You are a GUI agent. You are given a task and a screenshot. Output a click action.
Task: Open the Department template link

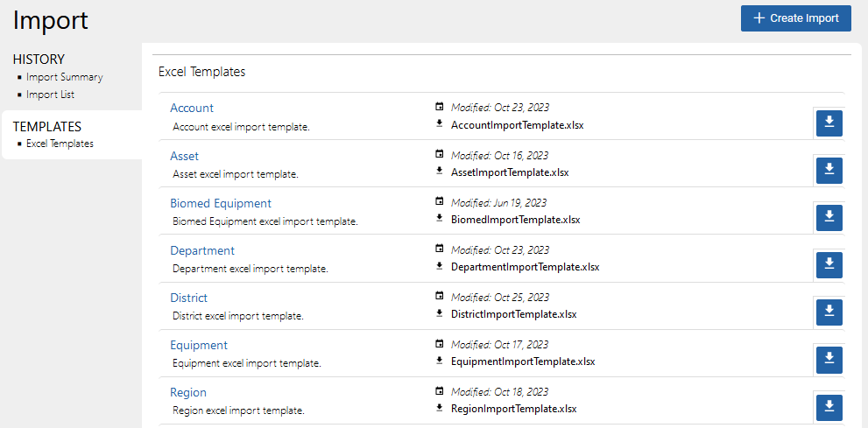(x=202, y=250)
